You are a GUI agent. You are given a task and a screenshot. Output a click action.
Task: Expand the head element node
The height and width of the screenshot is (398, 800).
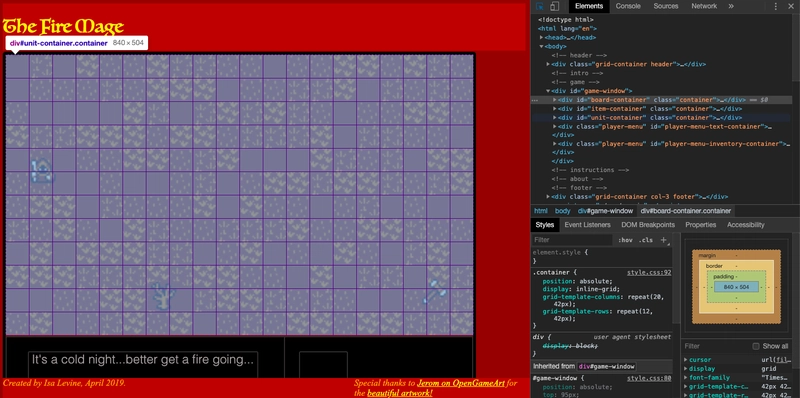[x=542, y=38]
